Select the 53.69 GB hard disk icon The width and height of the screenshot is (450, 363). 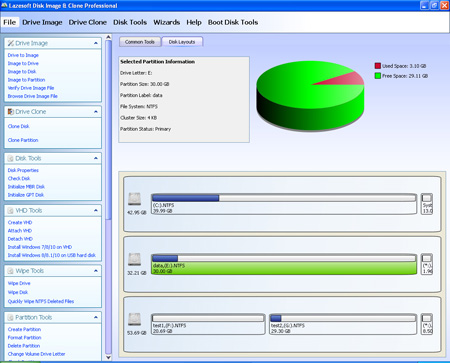click(x=135, y=319)
